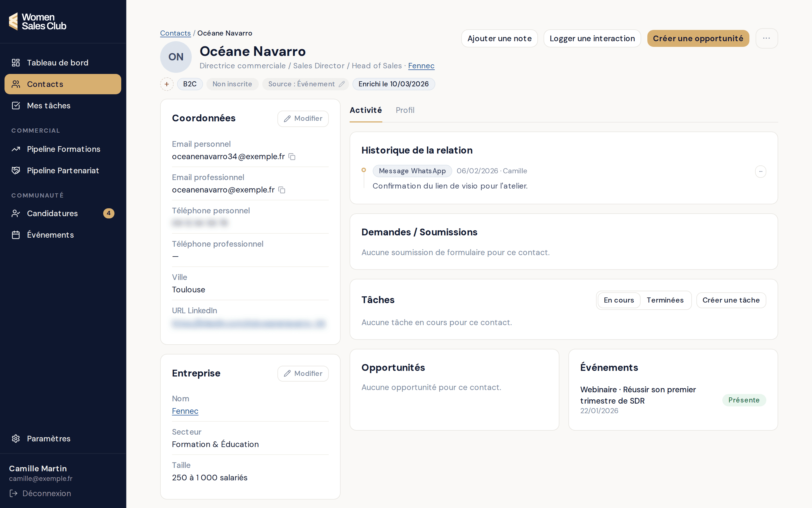This screenshot has width=812, height=508.
Task: Click the Présente status badge
Action: [744, 400]
